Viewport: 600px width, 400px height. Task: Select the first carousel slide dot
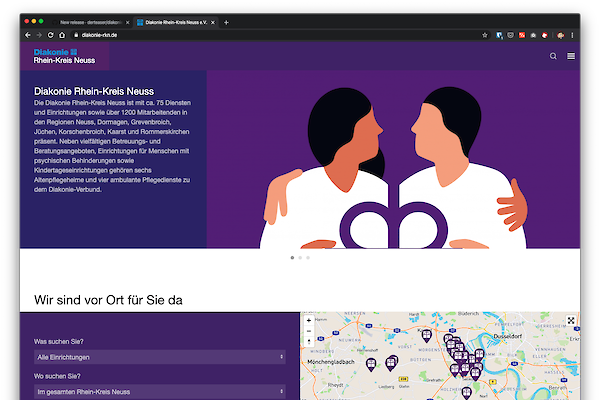click(x=292, y=258)
